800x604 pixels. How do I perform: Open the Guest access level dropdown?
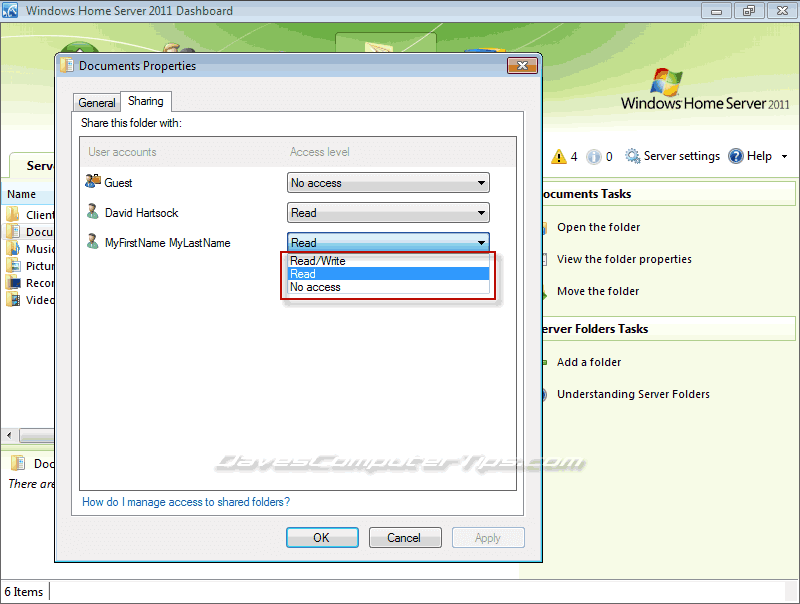(x=388, y=183)
